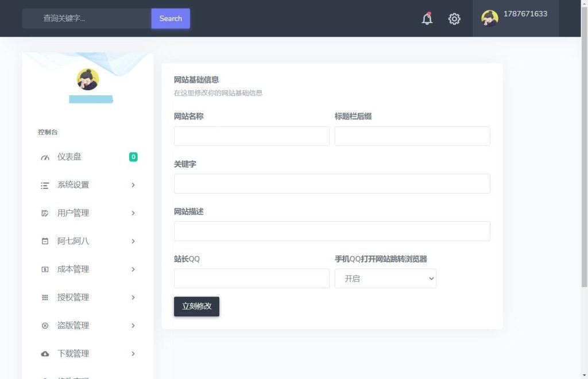The image size is (588, 379).
Task: Click the 成本管理 icon in the sidebar
Action: (45, 269)
